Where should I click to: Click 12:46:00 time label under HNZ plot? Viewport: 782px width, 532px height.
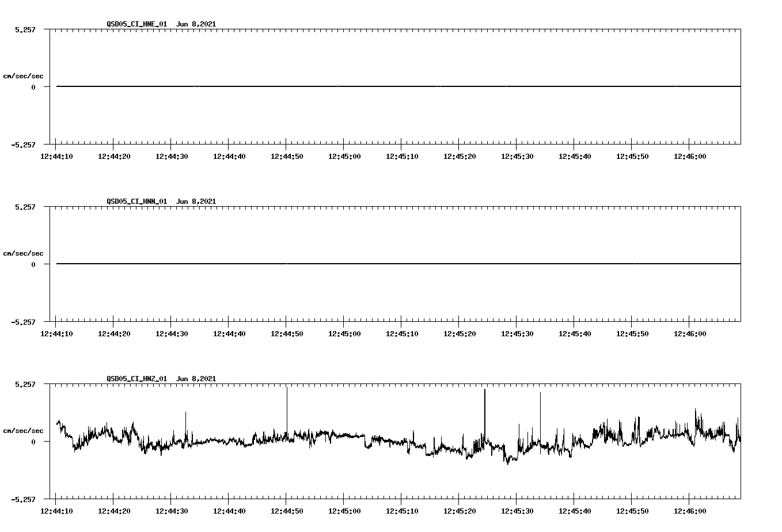point(690,511)
